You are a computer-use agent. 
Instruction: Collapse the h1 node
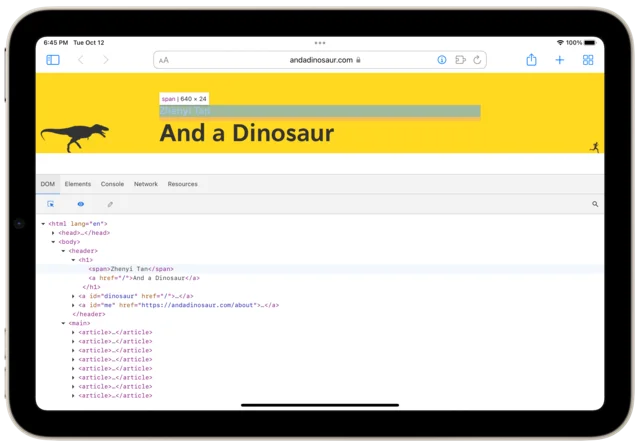coord(73,260)
